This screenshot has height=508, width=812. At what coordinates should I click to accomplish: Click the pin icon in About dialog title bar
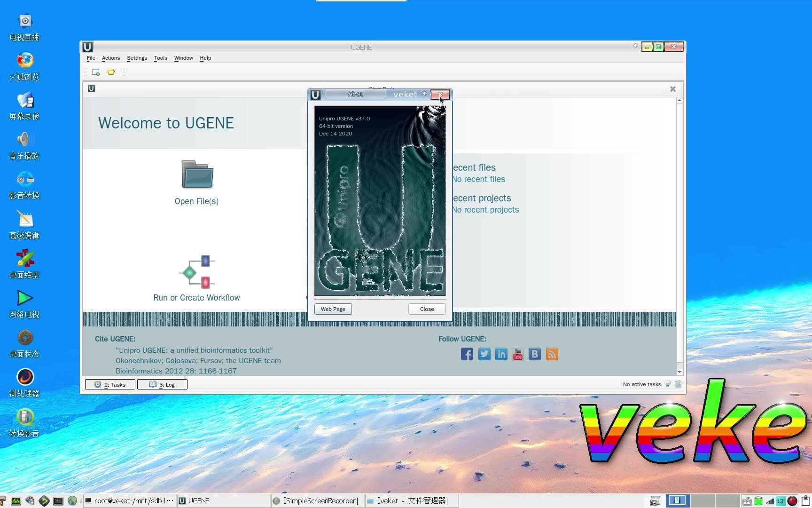coord(425,94)
